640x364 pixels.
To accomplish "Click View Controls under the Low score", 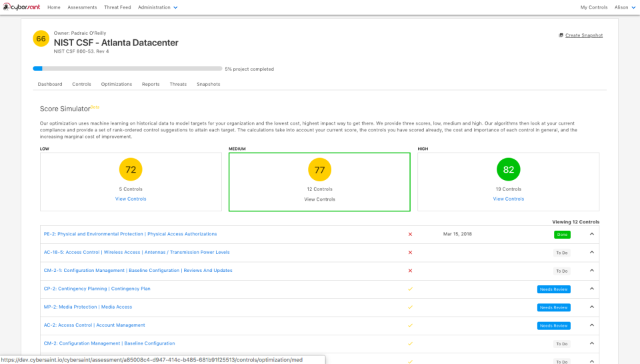I will pos(131,199).
